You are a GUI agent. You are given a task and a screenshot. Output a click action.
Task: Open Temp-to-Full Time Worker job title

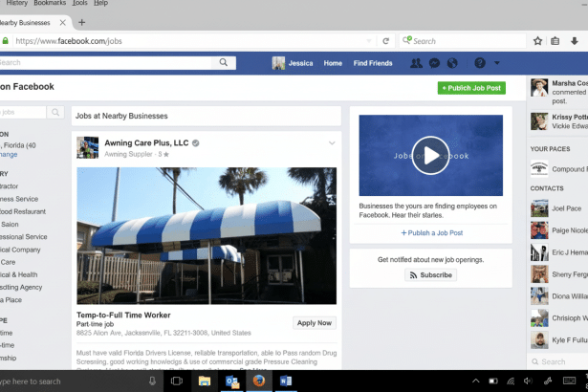coord(123,316)
